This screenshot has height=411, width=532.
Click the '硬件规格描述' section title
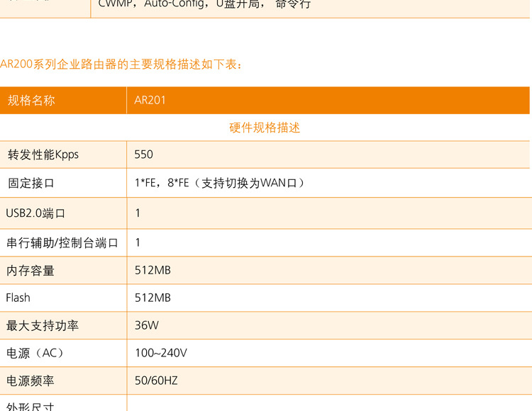pos(265,128)
